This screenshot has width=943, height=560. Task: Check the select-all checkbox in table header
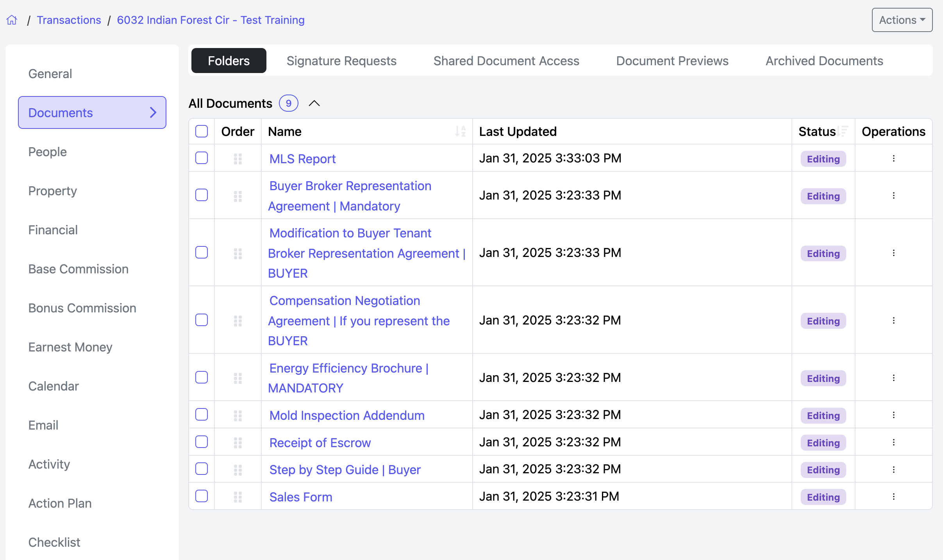(202, 131)
